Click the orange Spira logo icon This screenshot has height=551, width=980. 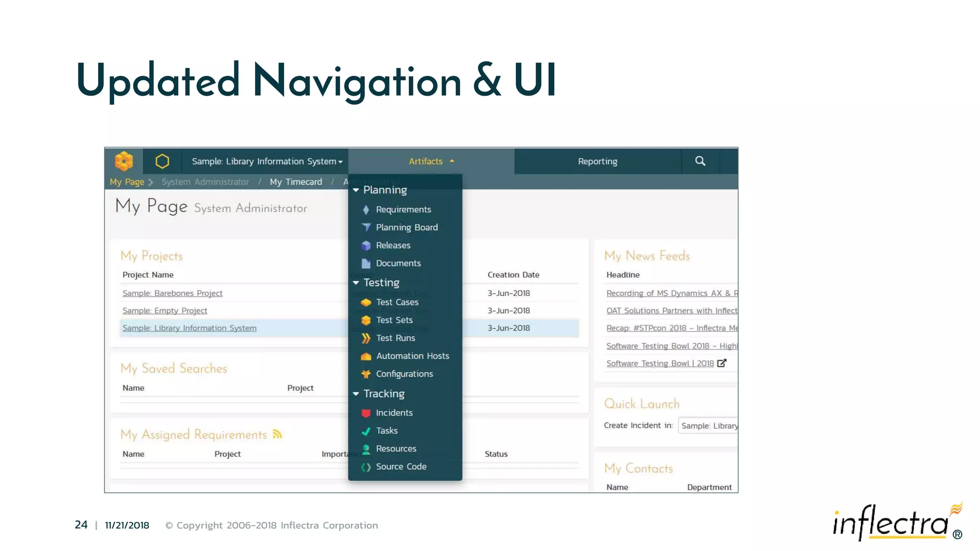pos(124,161)
